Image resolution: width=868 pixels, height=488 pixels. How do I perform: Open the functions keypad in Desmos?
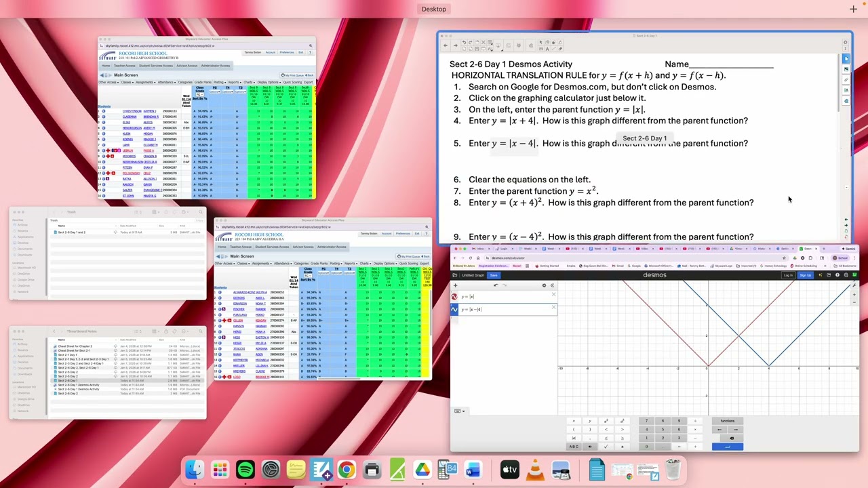click(728, 421)
